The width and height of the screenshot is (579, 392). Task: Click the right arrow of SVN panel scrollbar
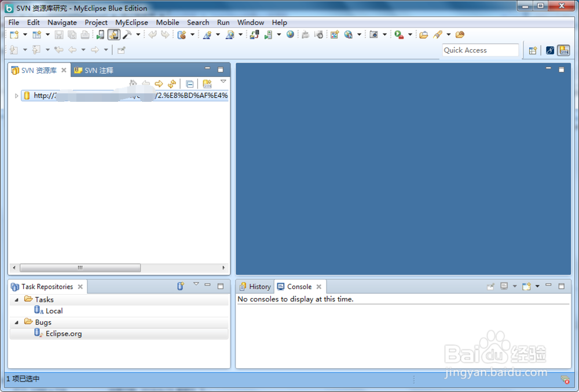pyautogui.click(x=223, y=268)
